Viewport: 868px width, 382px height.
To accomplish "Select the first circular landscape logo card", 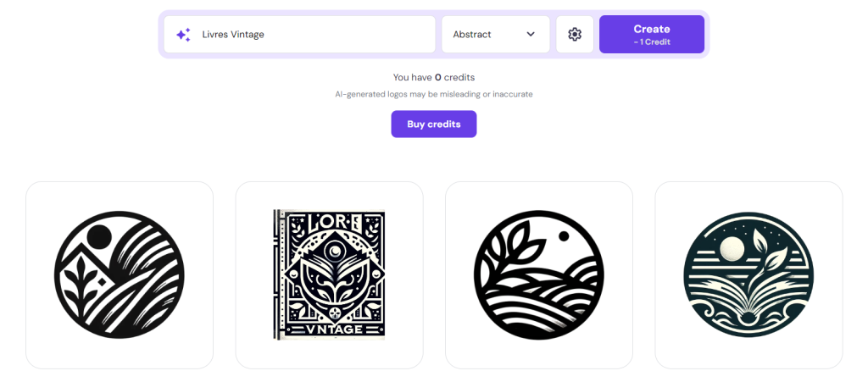I will coord(120,274).
